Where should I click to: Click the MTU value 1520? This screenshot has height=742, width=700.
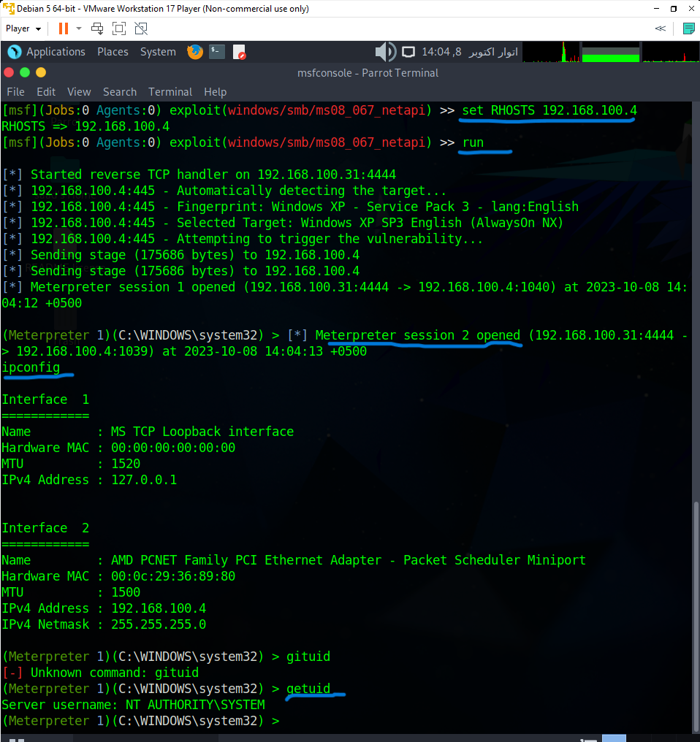point(126,464)
